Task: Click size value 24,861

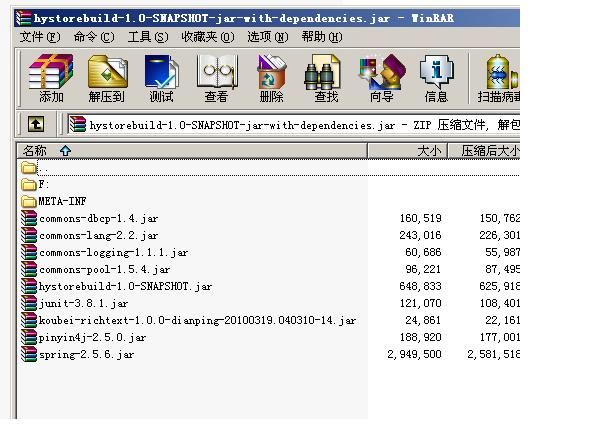Action: (x=423, y=320)
